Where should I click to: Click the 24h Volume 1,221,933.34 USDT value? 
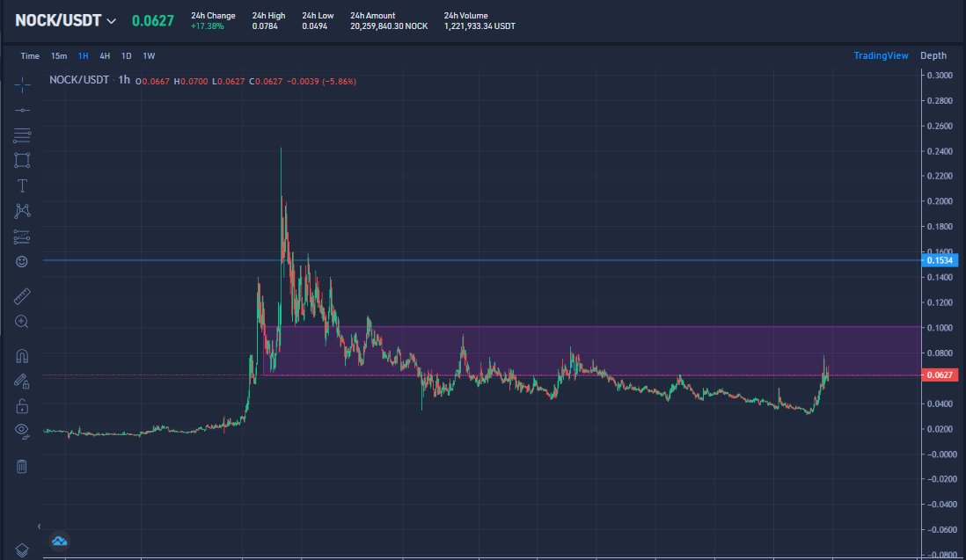[479, 26]
